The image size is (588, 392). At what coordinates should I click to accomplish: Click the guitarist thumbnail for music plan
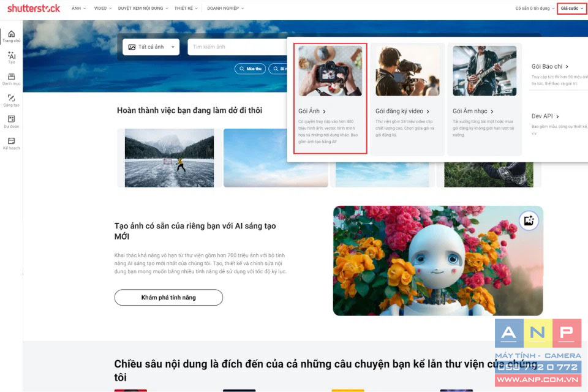pos(484,71)
